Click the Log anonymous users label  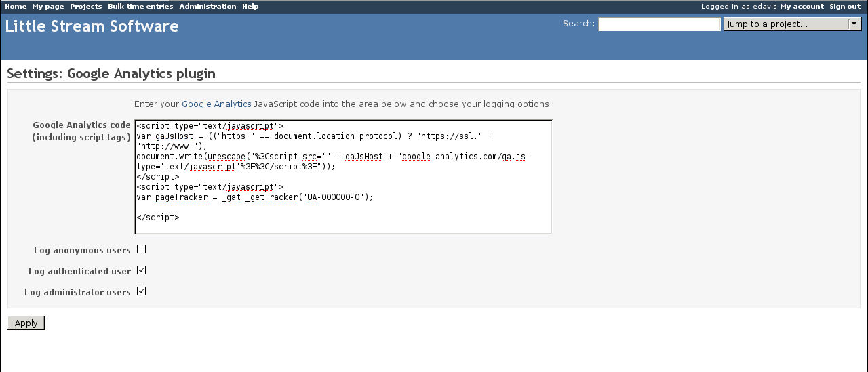point(82,251)
